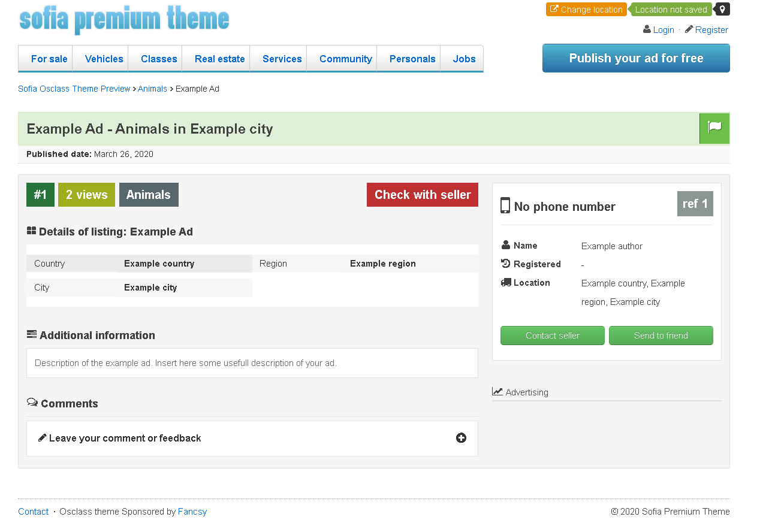Click the location pin icon at top right

click(x=723, y=10)
